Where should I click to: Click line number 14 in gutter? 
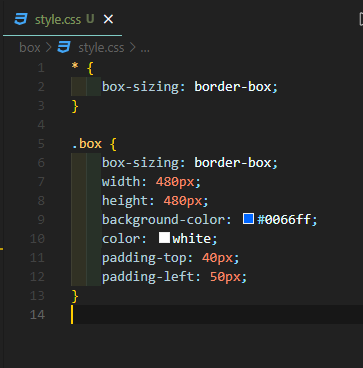[37, 314]
